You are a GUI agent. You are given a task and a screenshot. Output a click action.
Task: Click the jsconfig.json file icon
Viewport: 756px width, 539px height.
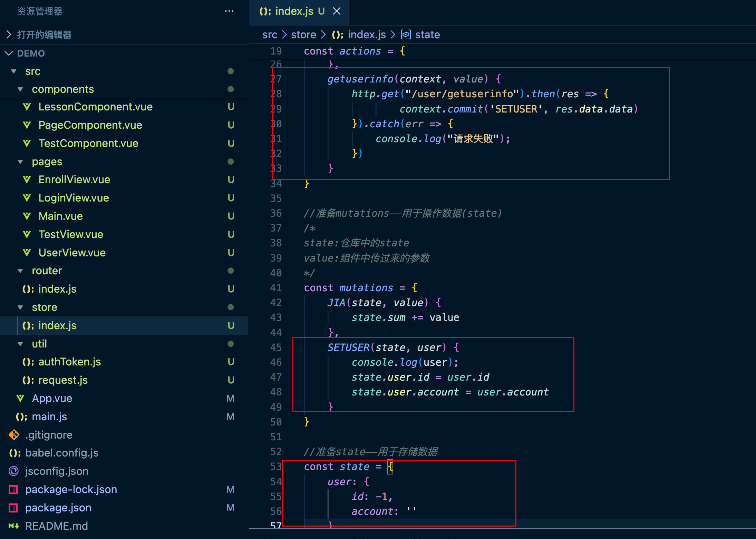coord(14,471)
